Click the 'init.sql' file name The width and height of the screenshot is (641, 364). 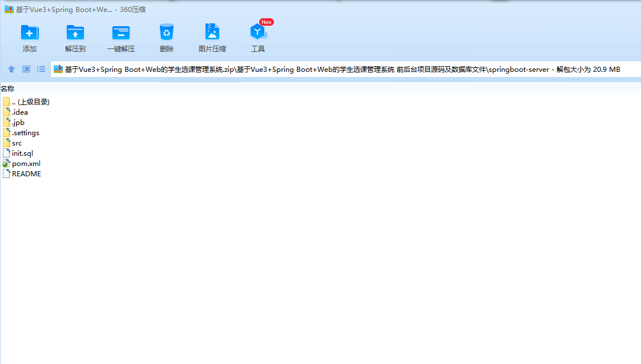click(x=22, y=153)
